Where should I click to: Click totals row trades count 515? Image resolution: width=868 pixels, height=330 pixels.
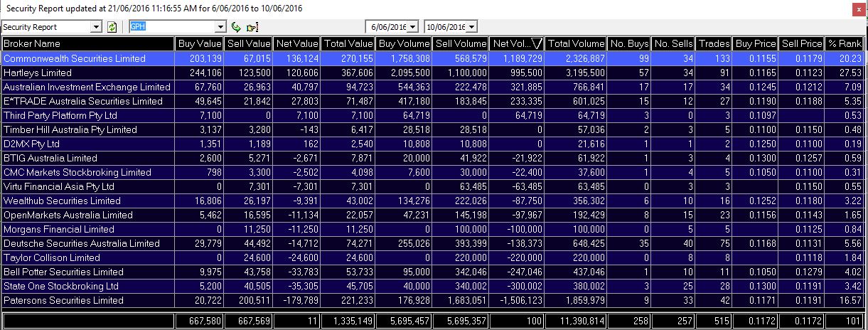tap(722, 321)
